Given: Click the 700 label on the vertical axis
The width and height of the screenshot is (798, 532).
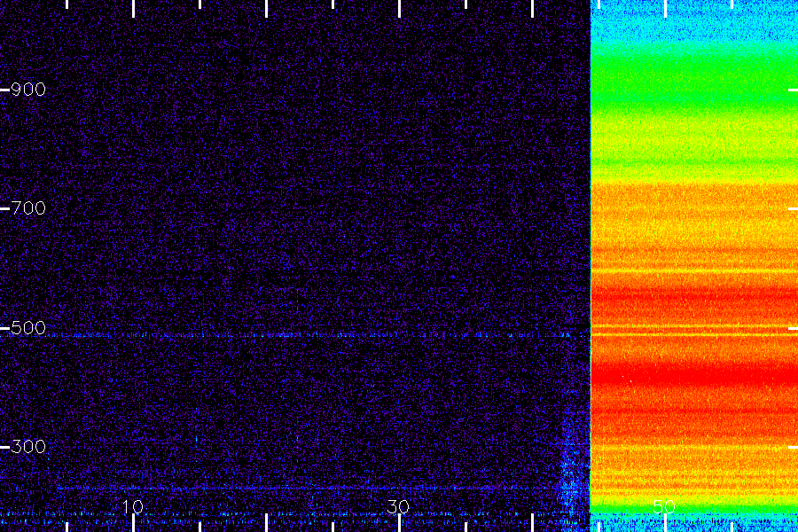Looking at the screenshot, I should point(28,208).
